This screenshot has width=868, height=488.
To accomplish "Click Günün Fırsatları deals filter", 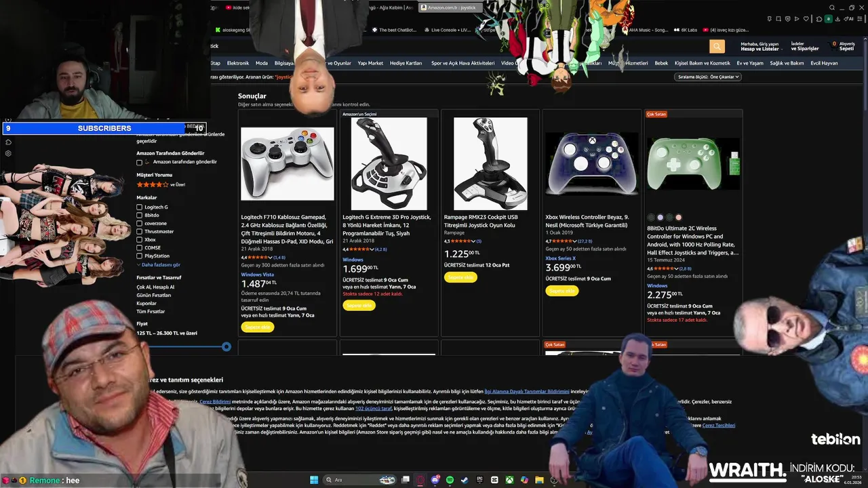I will (x=154, y=295).
